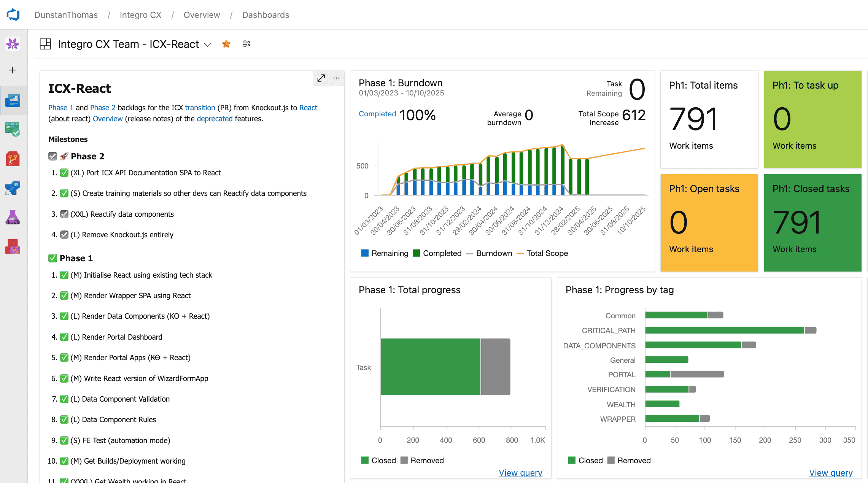Follow the React link in description
This screenshot has height=483, width=868.
coord(308,108)
